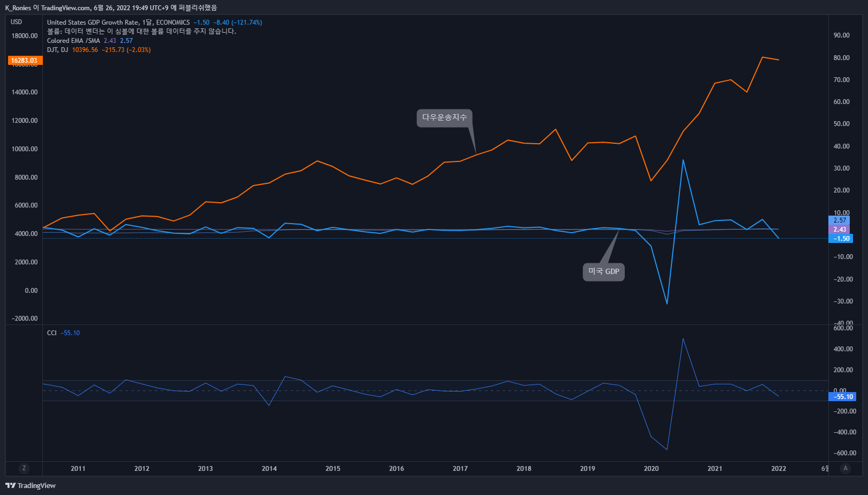
Task: Click the 미국 GDP callout annotation
Action: pyautogui.click(x=604, y=271)
